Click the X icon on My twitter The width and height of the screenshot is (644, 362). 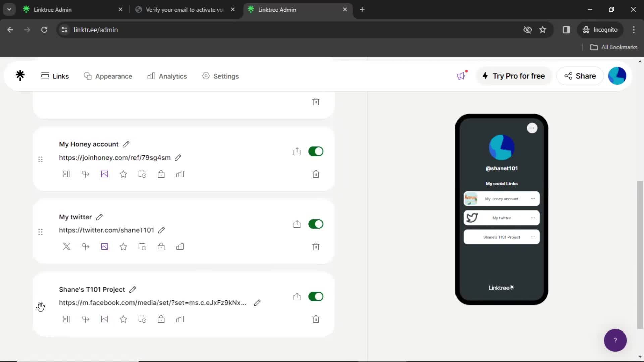(67, 247)
